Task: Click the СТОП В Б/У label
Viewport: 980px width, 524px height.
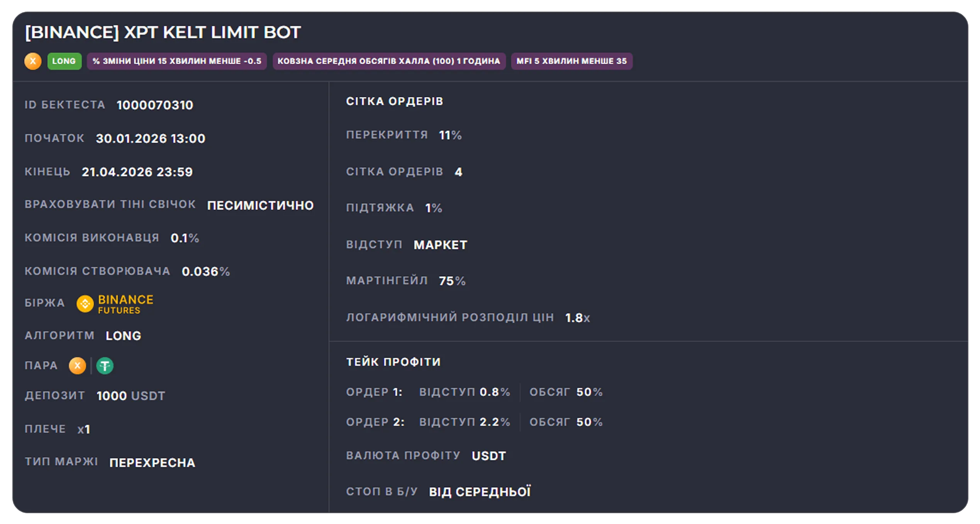Action: pos(382,491)
